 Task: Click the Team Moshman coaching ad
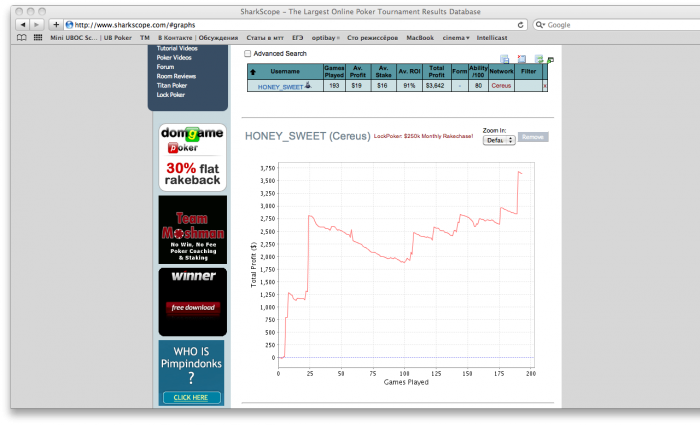pos(192,229)
